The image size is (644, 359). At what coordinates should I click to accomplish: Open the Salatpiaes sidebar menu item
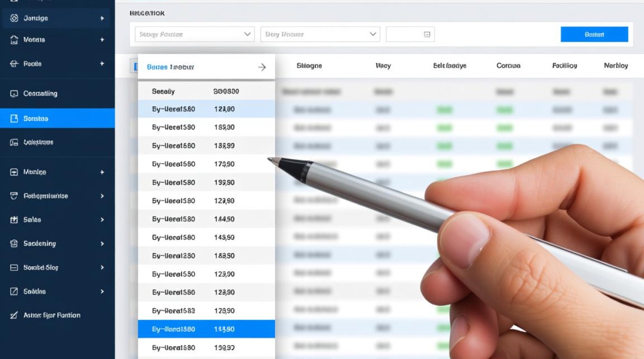[38, 142]
